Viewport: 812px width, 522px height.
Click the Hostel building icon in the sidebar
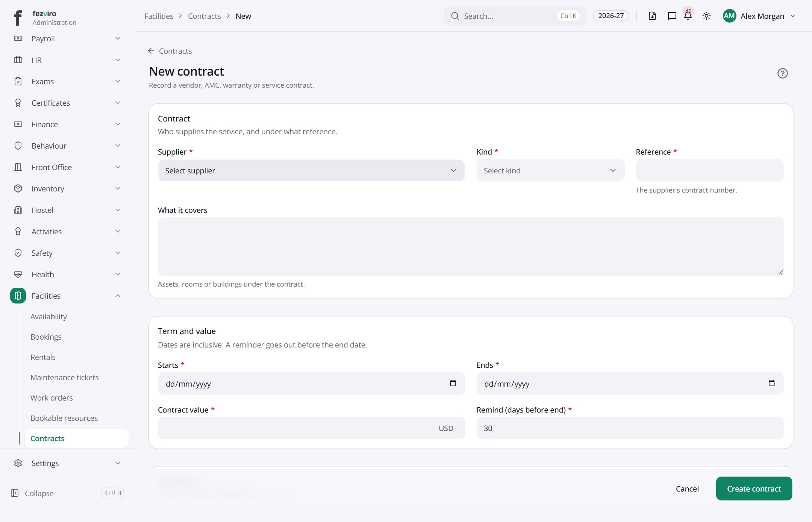point(18,210)
